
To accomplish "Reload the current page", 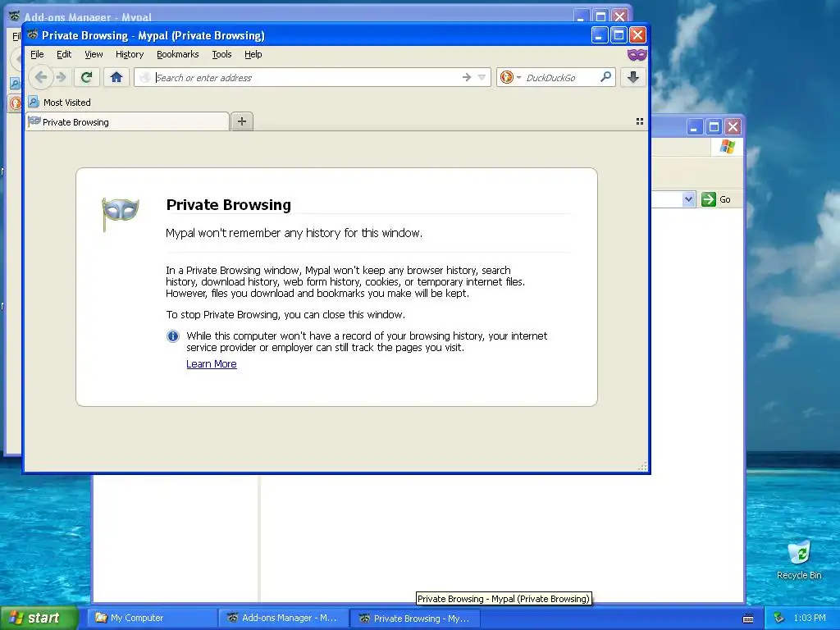I will click(86, 78).
